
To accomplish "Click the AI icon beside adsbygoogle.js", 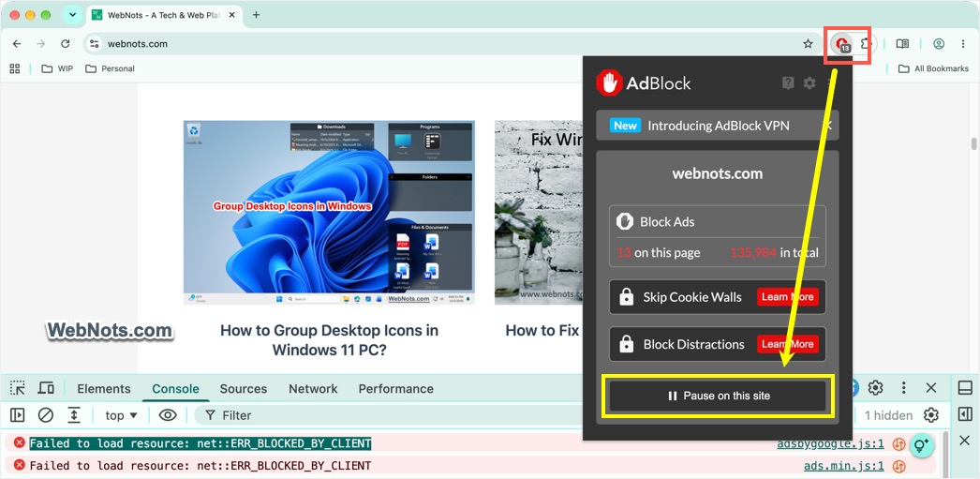I will click(898, 444).
